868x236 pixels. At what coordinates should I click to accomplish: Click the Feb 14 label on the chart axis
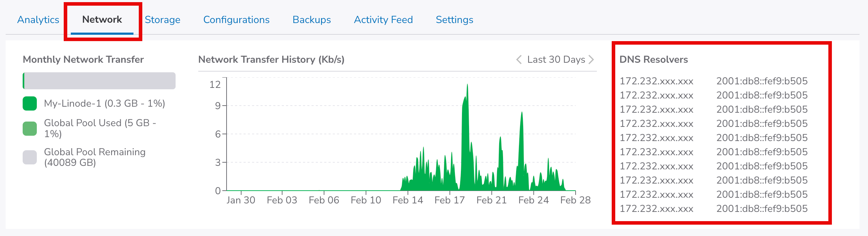coord(407,200)
